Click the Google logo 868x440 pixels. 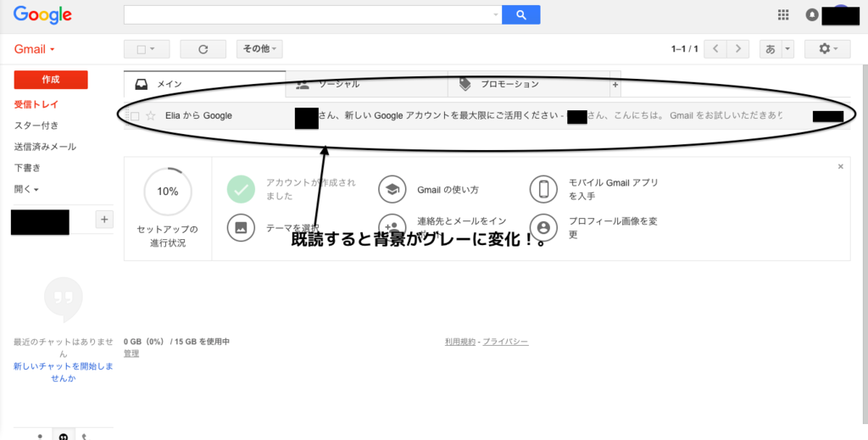click(x=42, y=15)
